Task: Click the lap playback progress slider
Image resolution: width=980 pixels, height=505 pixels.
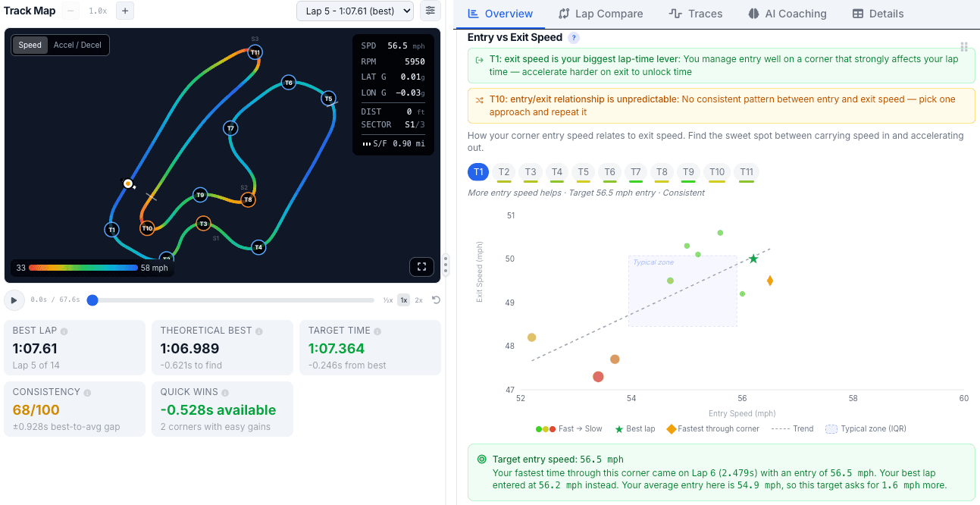Action: coord(227,300)
